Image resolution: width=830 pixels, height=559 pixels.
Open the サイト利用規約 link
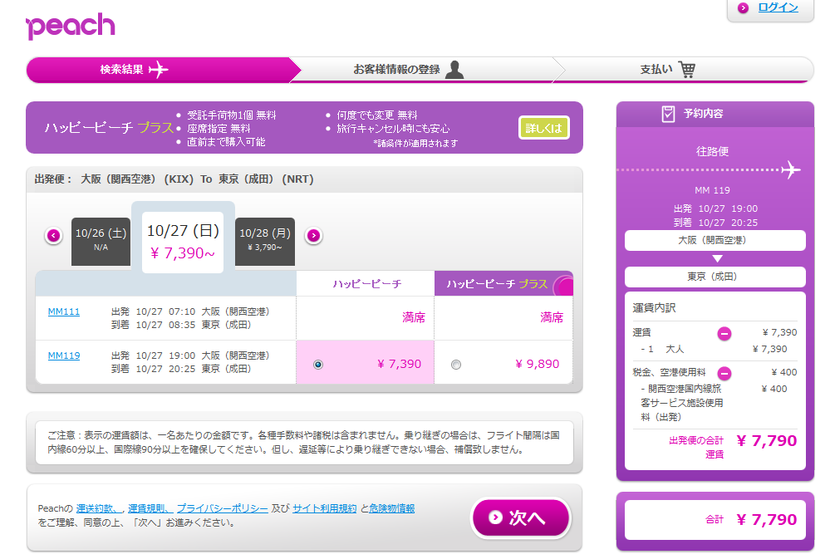click(324, 509)
